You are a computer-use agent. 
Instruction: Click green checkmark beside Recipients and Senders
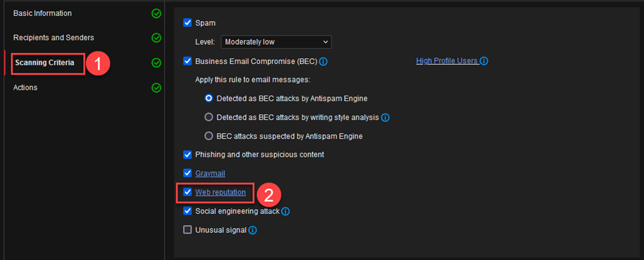click(x=156, y=38)
